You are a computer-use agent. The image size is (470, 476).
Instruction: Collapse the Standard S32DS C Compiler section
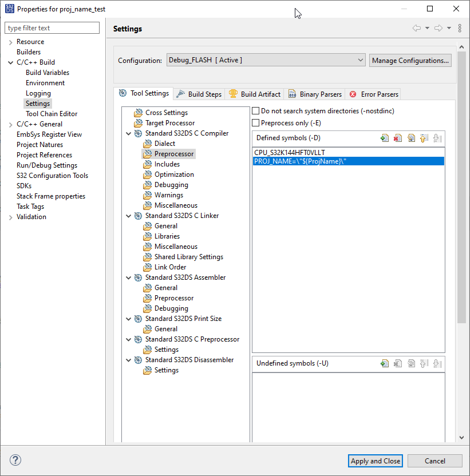coord(129,133)
